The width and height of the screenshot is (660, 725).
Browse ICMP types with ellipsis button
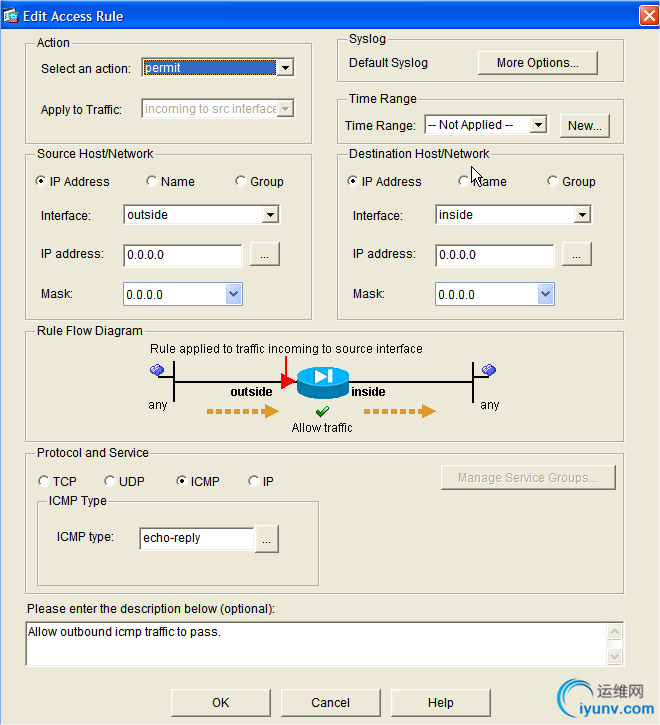[266, 539]
